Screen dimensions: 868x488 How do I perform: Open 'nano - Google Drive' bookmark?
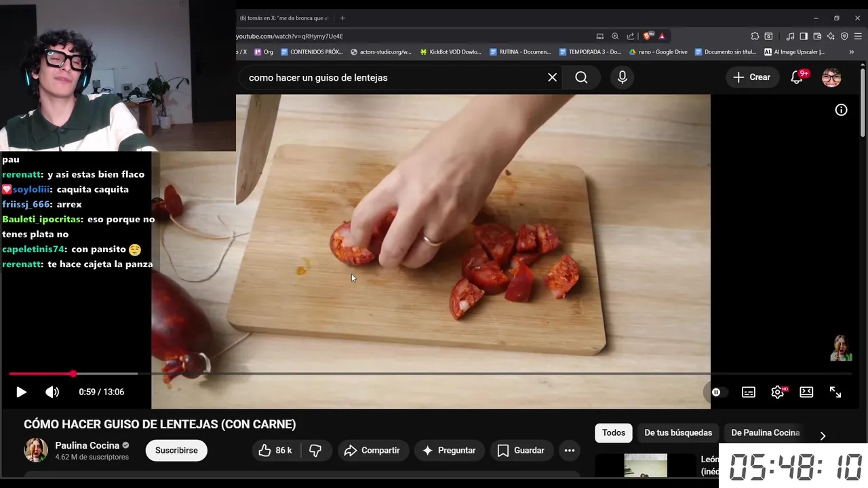tap(658, 52)
